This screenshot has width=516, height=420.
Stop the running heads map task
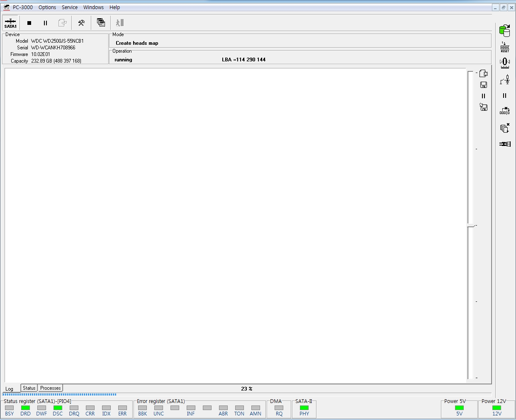coord(29,23)
